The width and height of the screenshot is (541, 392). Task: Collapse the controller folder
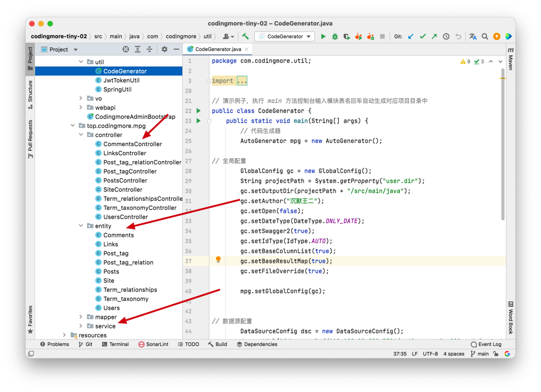(81, 135)
